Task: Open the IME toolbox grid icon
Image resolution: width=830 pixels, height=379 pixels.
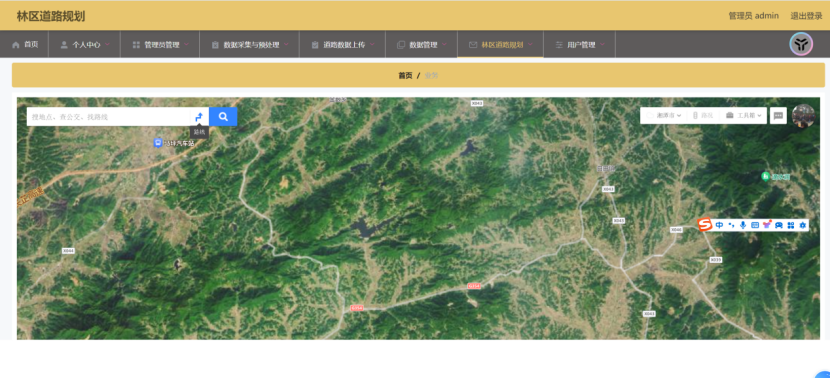Action: [791, 225]
